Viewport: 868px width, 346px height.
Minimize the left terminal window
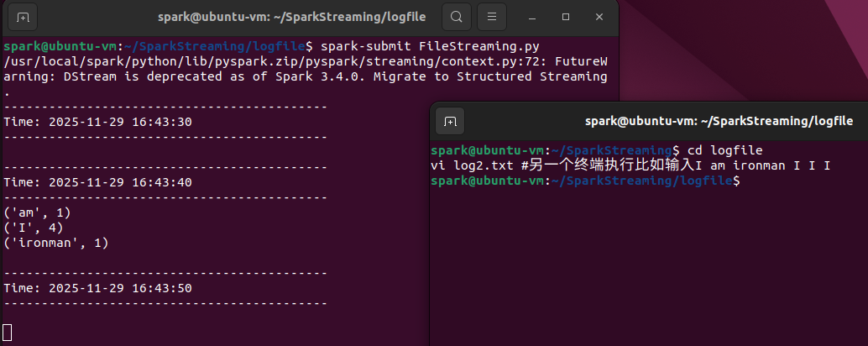click(532, 17)
